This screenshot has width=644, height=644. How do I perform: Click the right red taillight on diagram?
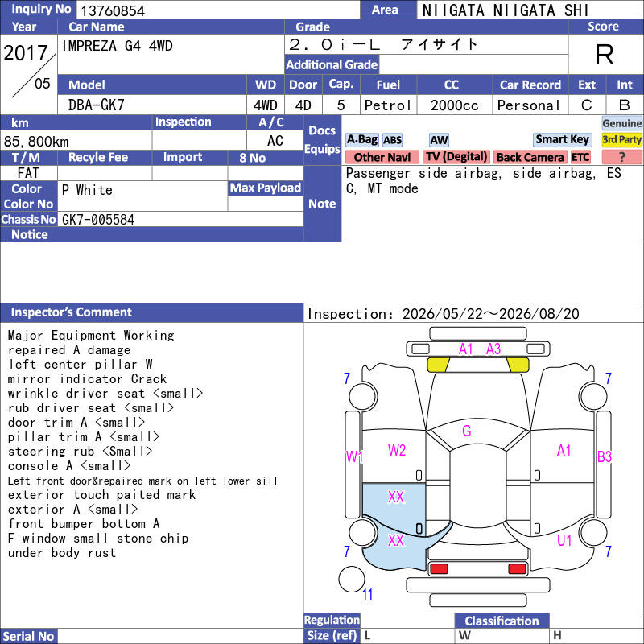click(517, 569)
